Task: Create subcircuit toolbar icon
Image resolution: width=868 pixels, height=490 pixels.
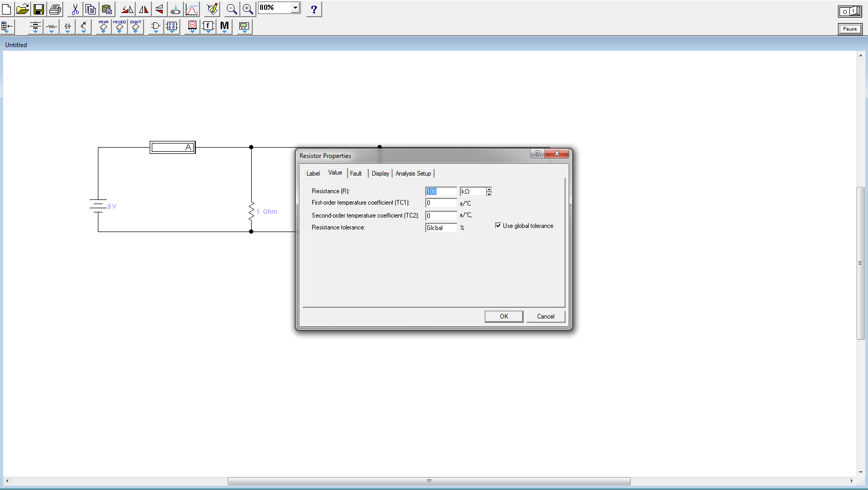Action: point(176,9)
